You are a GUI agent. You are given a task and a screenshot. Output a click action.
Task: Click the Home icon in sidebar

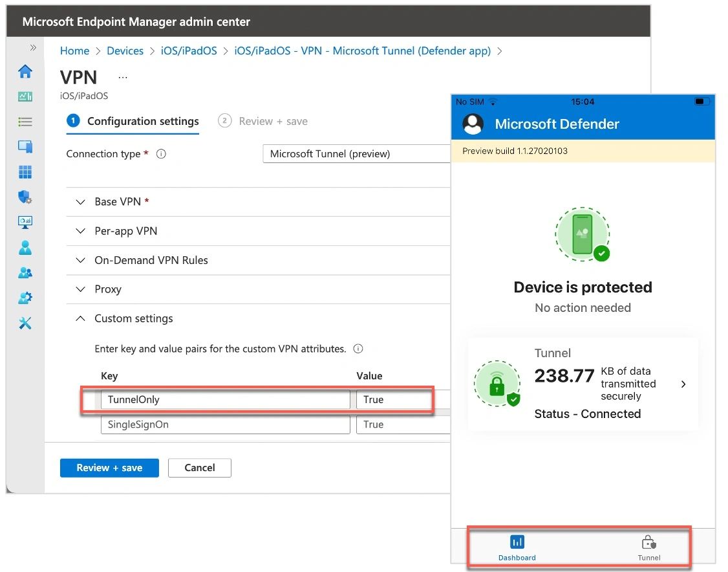pos(25,71)
